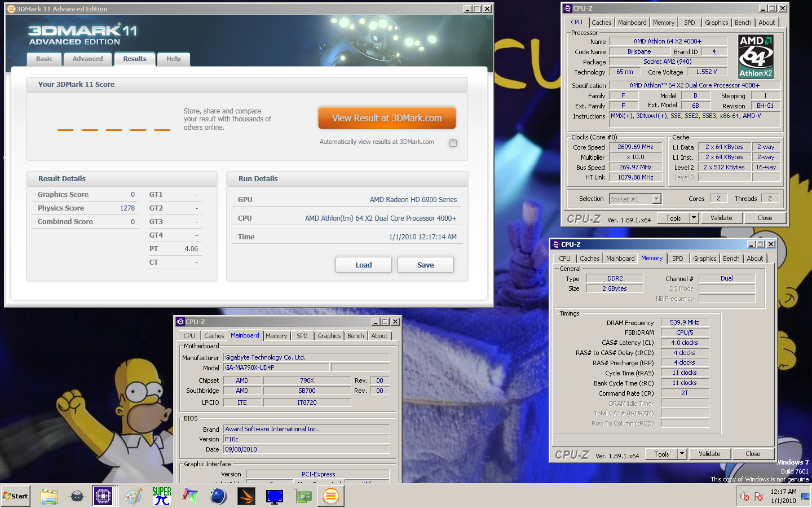Expand Tools arrow in CPU-Z CPU window
This screenshot has height=508, width=812.
pos(694,218)
